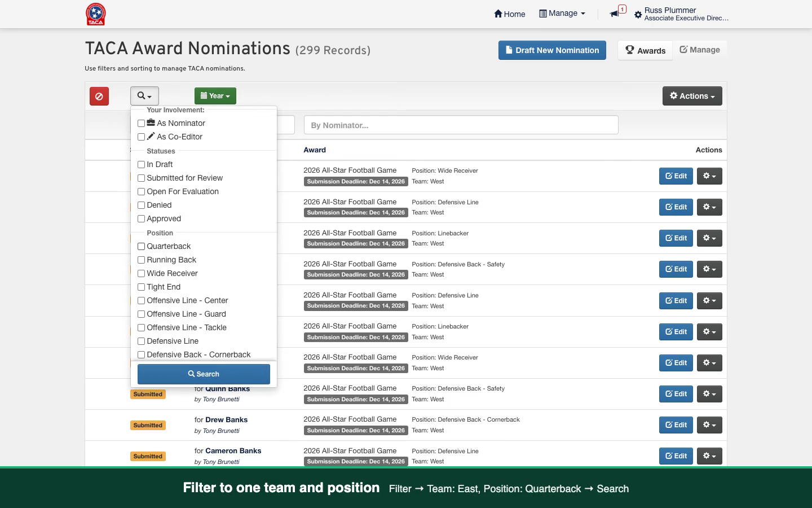Check Offensive Line - Center checkbox
This screenshot has width=812, height=508.
[x=142, y=300]
